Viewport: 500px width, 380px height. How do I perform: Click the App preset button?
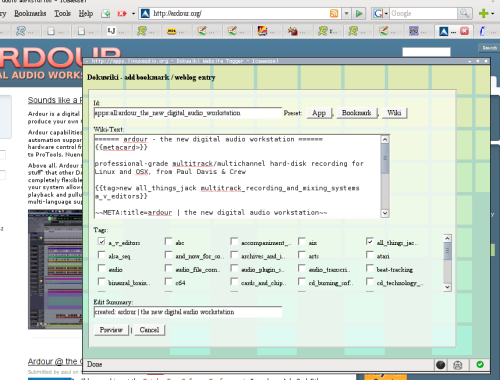[x=319, y=113]
